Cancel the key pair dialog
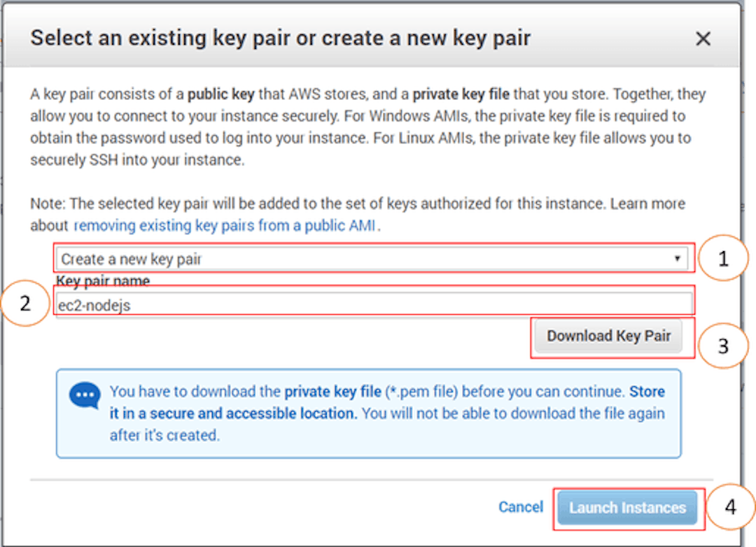Viewport: 756px width, 547px height. [521, 507]
